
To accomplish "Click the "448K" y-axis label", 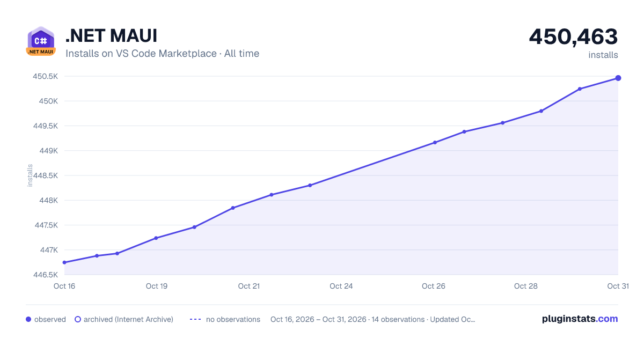I will (x=48, y=200).
